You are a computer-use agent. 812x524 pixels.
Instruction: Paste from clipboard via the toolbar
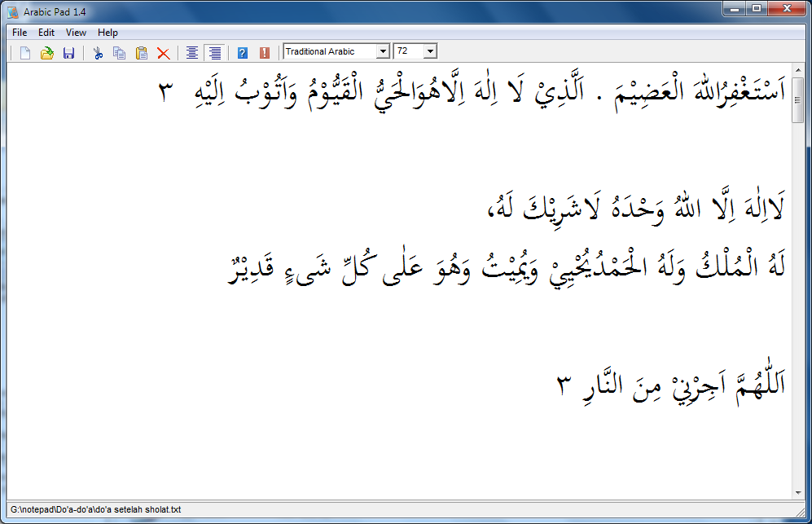[141, 51]
